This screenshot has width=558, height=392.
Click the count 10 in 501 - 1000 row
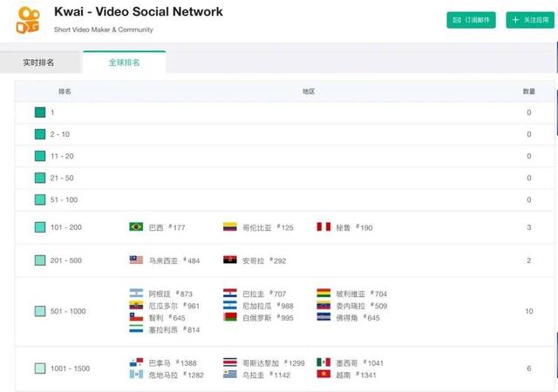(529, 311)
